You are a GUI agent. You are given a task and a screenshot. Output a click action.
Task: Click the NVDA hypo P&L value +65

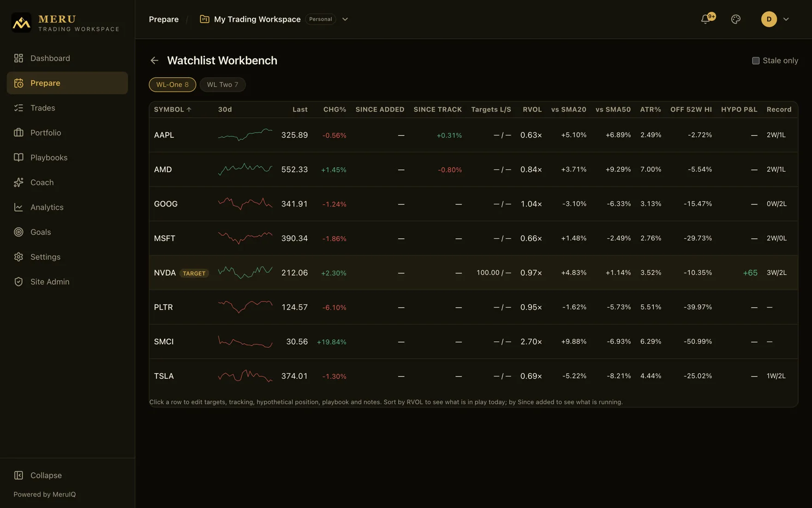coord(750,273)
